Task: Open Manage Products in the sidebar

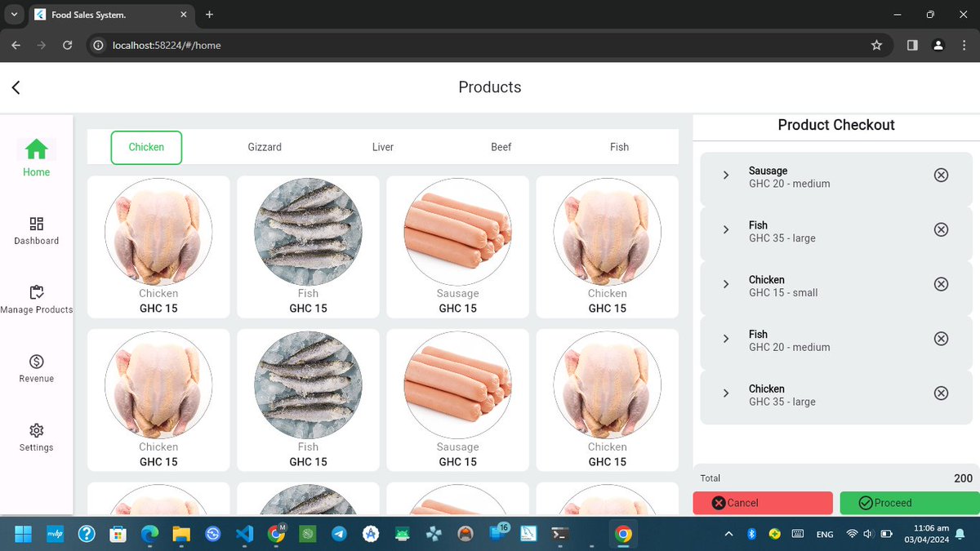Action: point(37,300)
